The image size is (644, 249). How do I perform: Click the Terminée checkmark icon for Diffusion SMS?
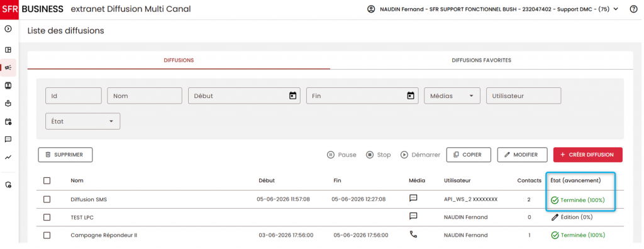(555, 200)
